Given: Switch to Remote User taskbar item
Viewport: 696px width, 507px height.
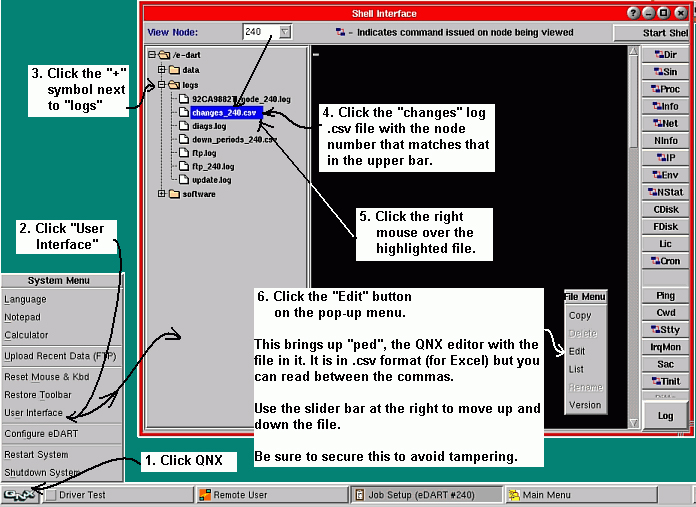Looking at the screenshot, I should tap(272, 495).
